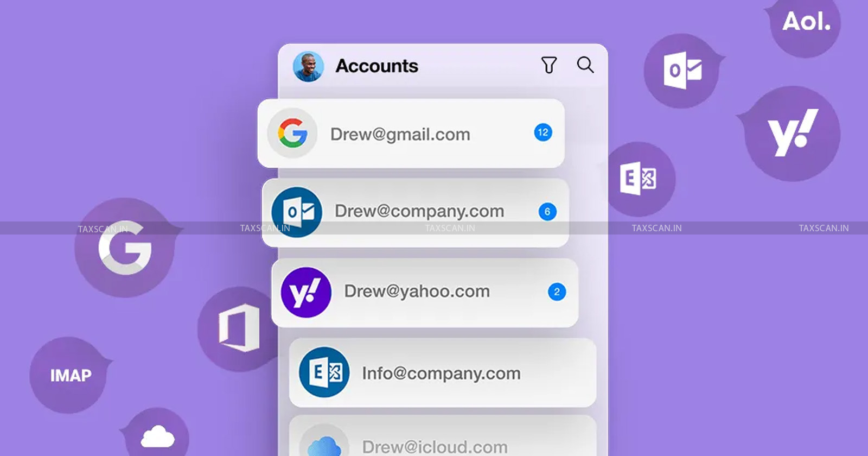Click the floating Outlook bubble at top right
The image size is (868, 456).
point(682,71)
